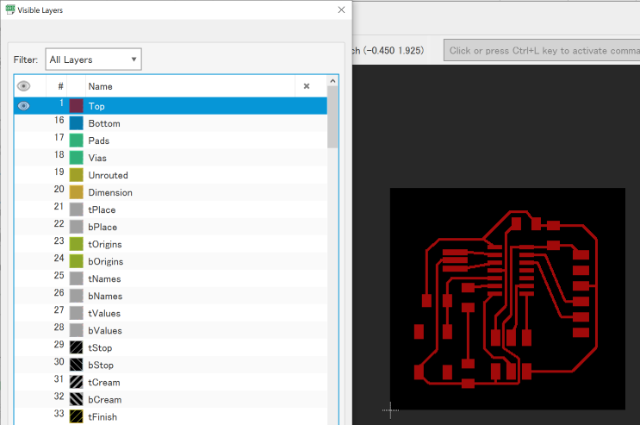Click the layer list scrollbar up arrow
This screenshot has height=425, width=640.
[333, 81]
